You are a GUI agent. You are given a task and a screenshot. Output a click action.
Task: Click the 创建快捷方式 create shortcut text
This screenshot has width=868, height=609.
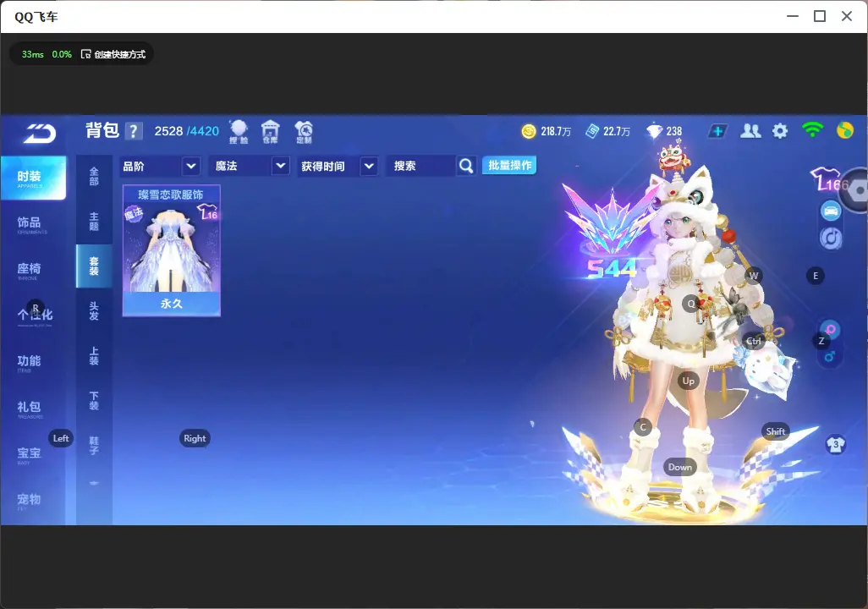[119, 54]
